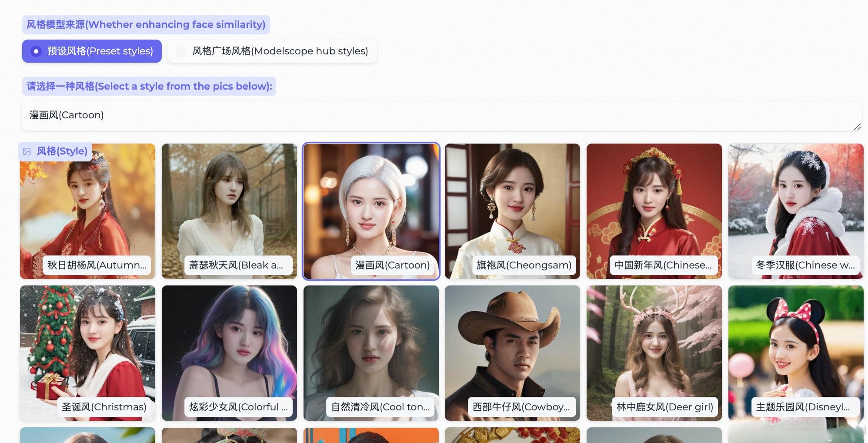
Task: Click the Select a style from pics heading
Action: [x=149, y=87]
